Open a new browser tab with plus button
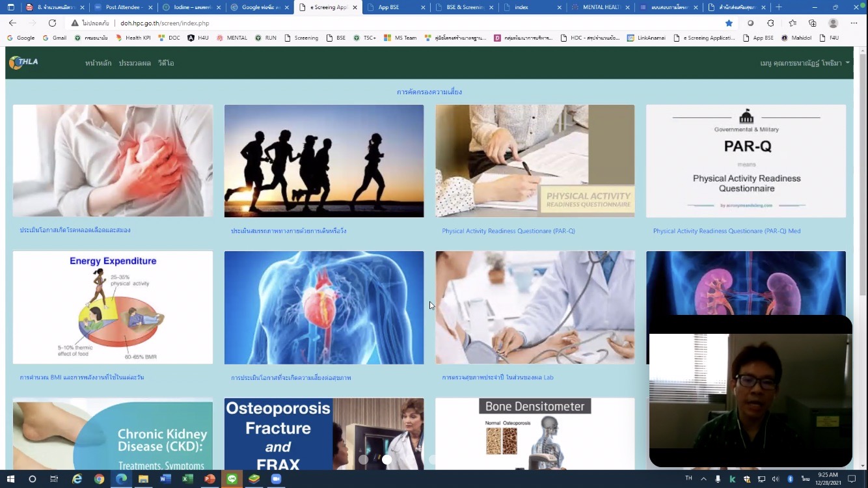Screen dimensions: 868x488 point(779,7)
